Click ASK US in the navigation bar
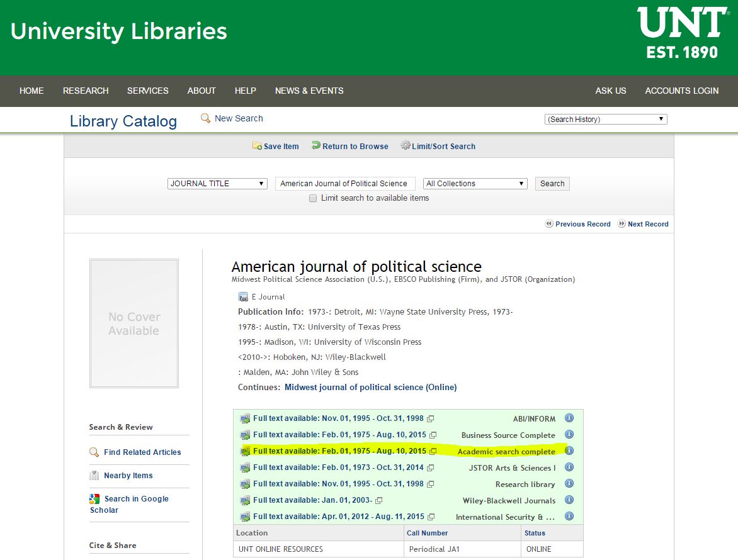This screenshot has width=738, height=560. pyautogui.click(x=610, y=91)
